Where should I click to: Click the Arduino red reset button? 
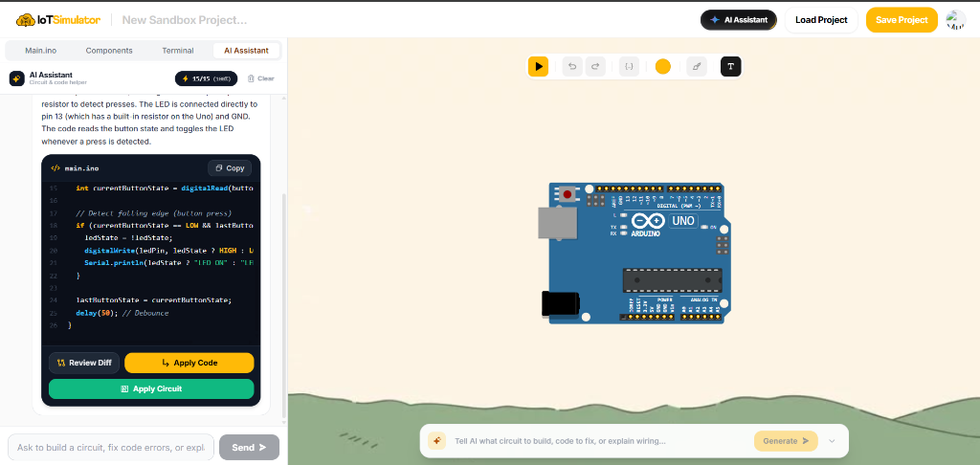coord(568,194)
